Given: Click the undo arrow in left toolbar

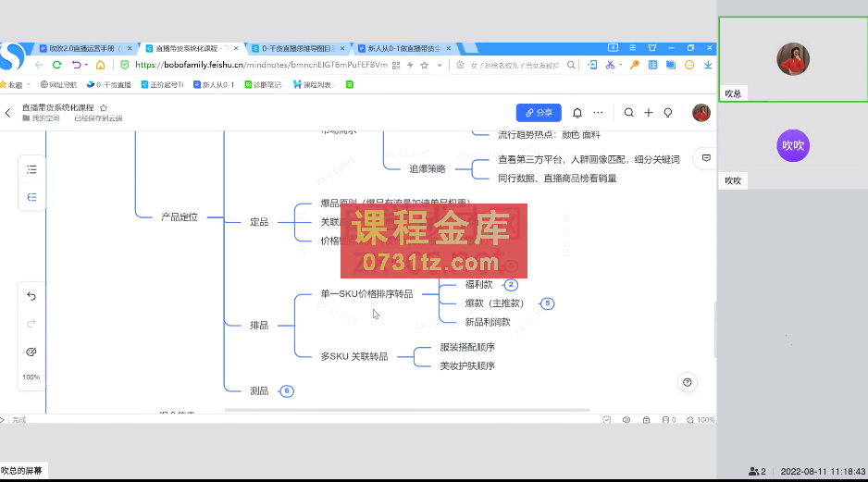Looking at the screenshot, I should coord(31,297).
